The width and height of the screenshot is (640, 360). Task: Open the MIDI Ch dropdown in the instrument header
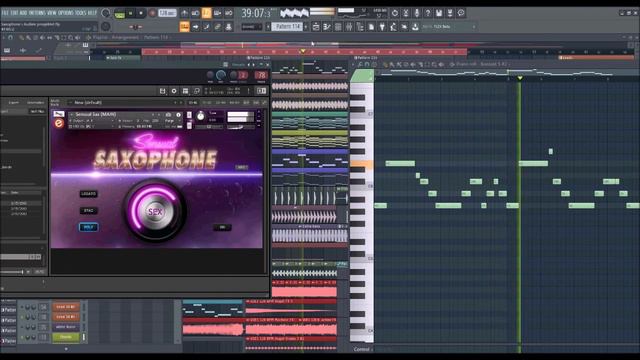click(x=91, y=127)
